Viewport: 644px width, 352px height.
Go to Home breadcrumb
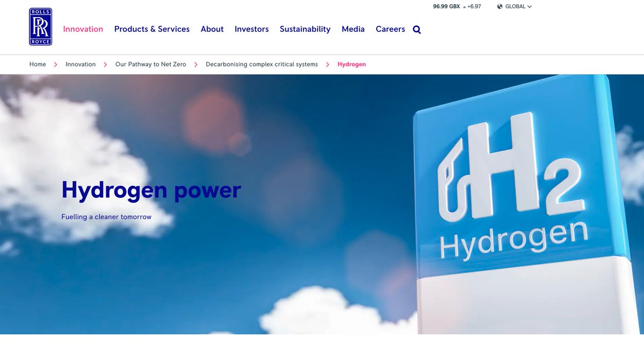(38, 64)
